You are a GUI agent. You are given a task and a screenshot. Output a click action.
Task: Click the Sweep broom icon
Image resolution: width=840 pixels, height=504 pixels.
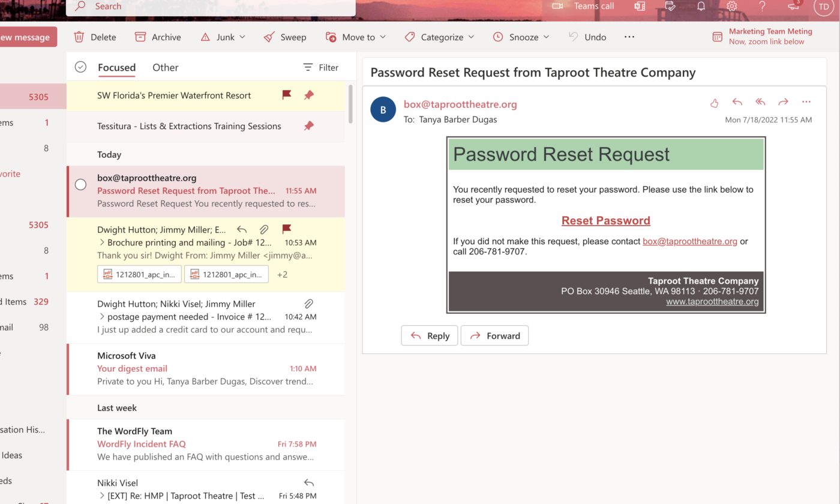point(270,37)
